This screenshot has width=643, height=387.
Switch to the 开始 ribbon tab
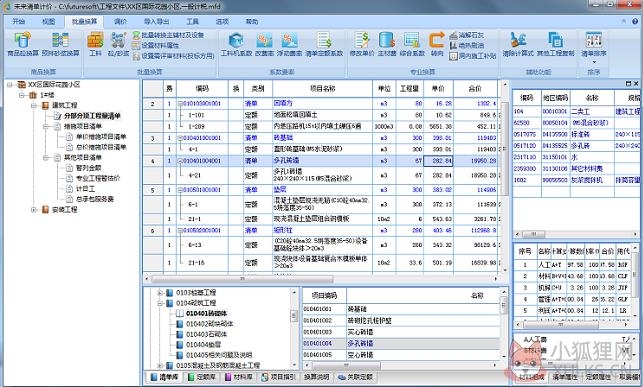tap(19, 21)
